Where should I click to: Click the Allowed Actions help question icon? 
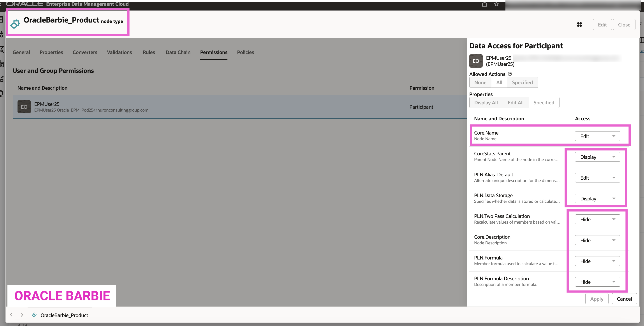pos(510,74)
